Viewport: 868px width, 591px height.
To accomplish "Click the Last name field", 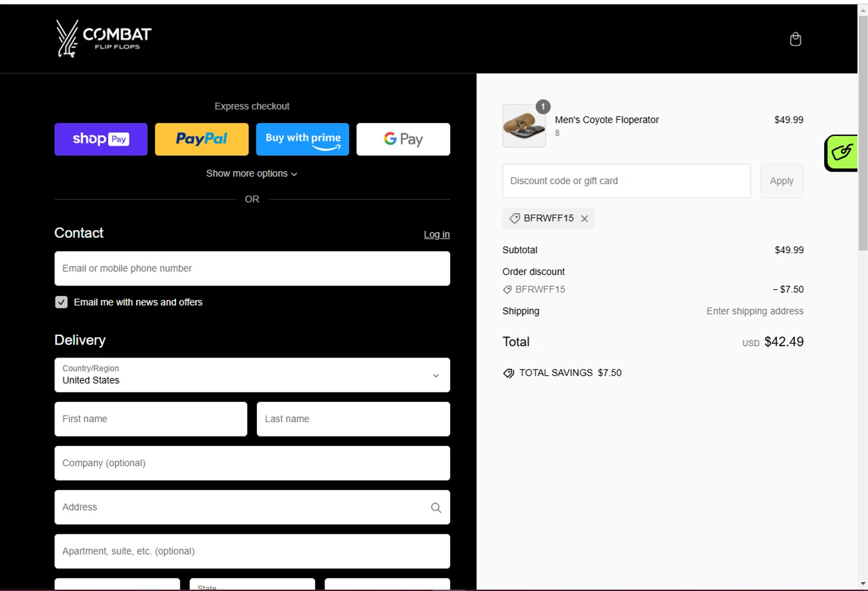I will pos(354,419).
